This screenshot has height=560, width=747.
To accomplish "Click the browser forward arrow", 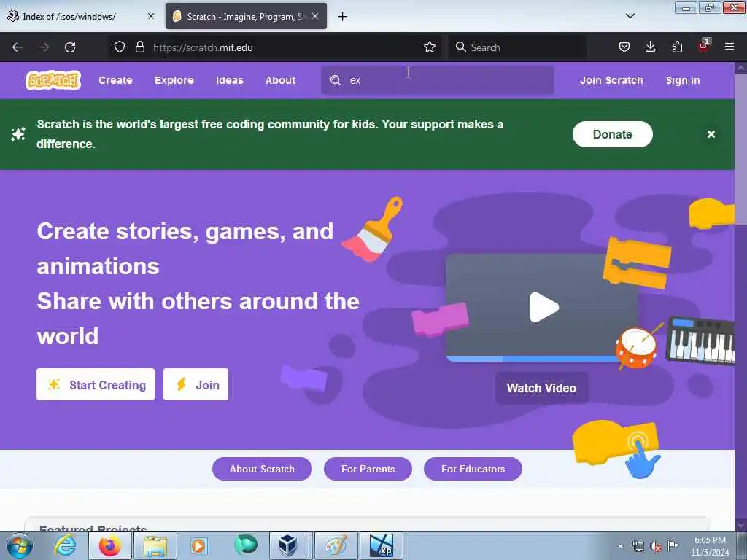I will [44, 47].
